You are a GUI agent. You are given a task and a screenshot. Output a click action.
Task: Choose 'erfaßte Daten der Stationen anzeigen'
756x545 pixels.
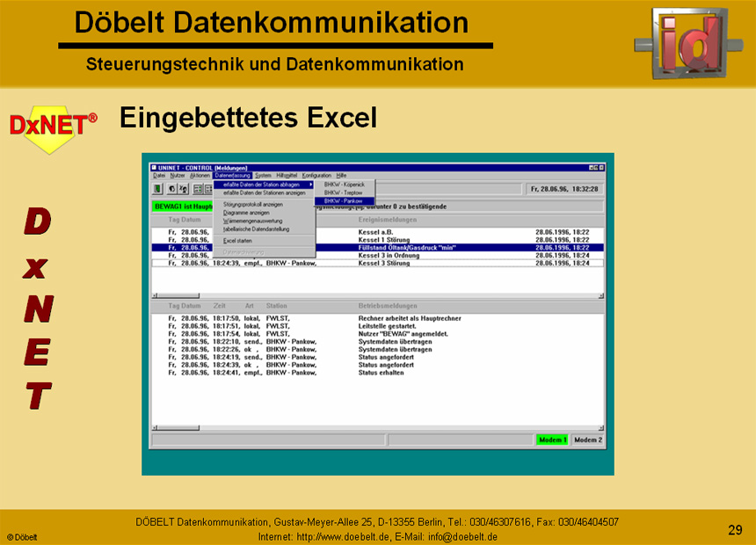click(x=265, y=193)
